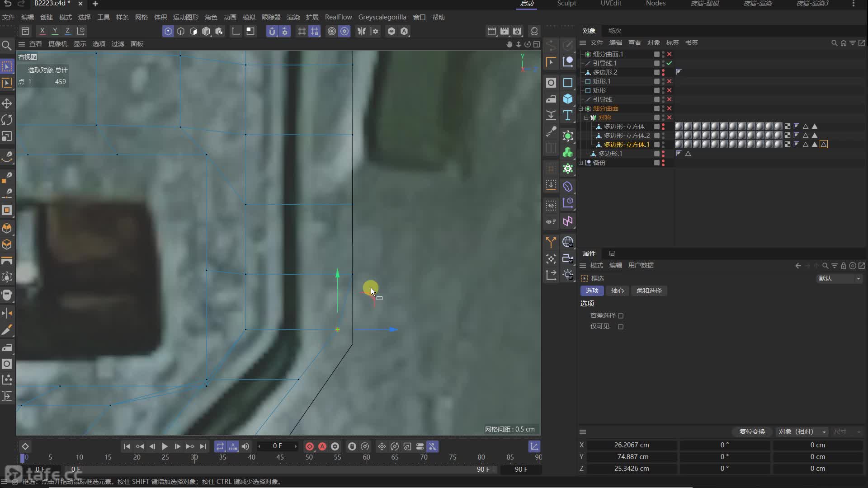868x488 pixels.
Task: Toggle green checkmark on 引导线.1 object
Action: (x=669, y=63)
